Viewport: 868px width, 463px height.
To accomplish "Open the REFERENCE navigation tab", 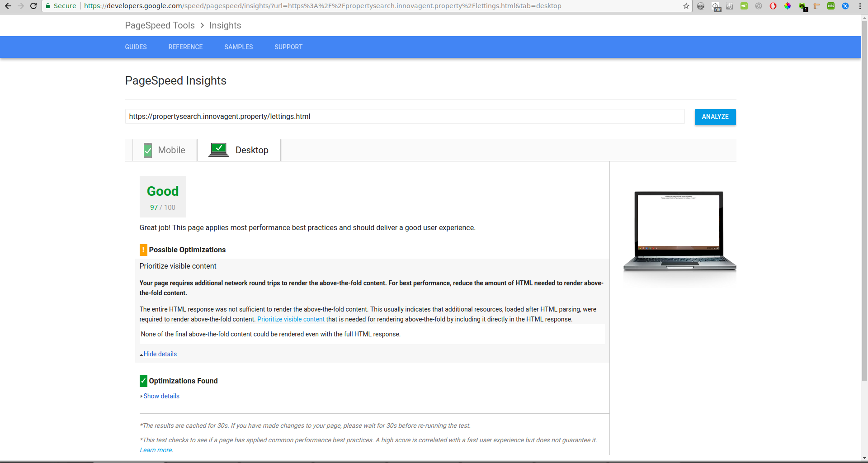I will tap(185, 47).
